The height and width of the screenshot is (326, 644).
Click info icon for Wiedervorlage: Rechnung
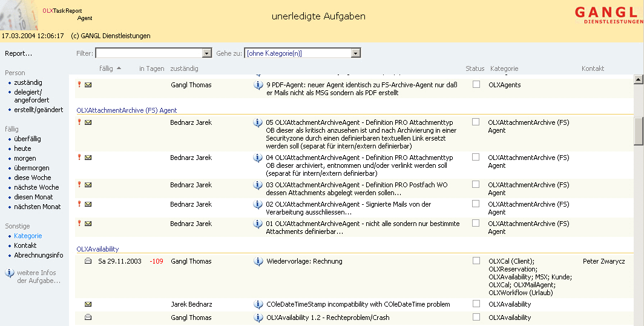(258, 261)
